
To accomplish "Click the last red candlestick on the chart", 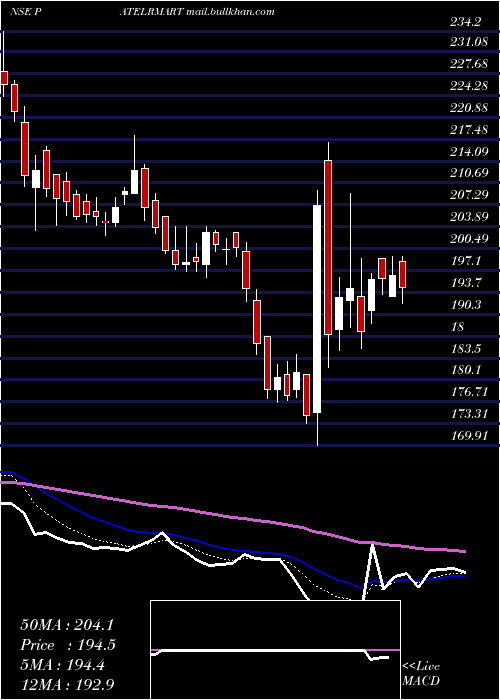I will tap(403, 275).
